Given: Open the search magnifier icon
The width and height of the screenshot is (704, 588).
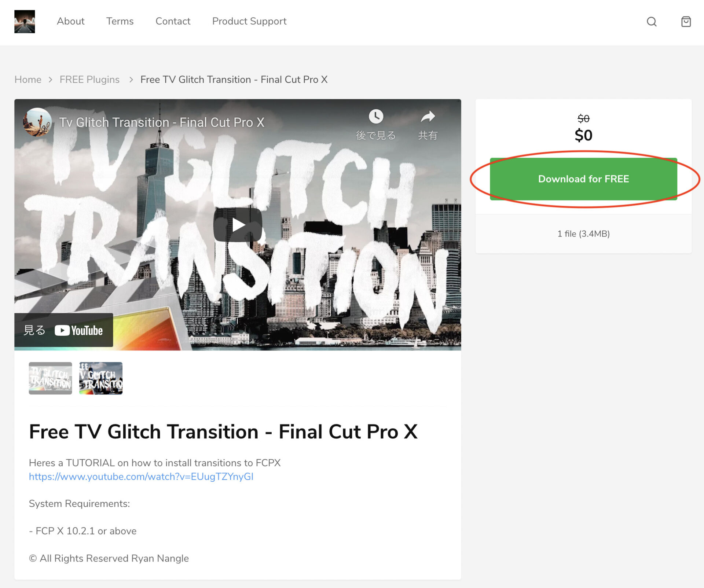Looking at the screenshot, I should (x=651, y=22).
